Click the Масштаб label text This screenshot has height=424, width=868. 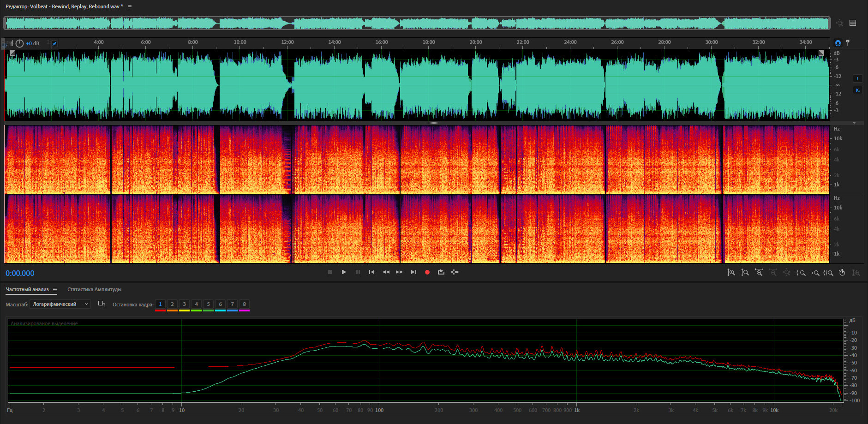tap(17, 305)
